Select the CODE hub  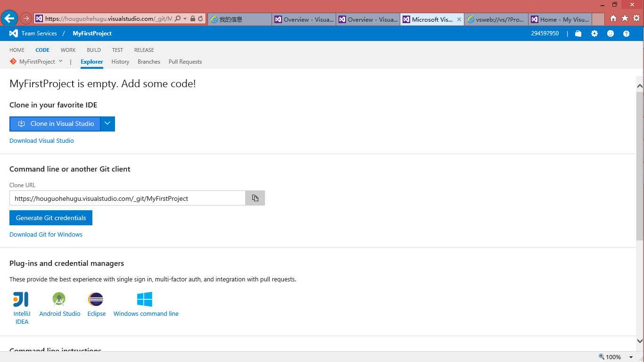(42, 50)
